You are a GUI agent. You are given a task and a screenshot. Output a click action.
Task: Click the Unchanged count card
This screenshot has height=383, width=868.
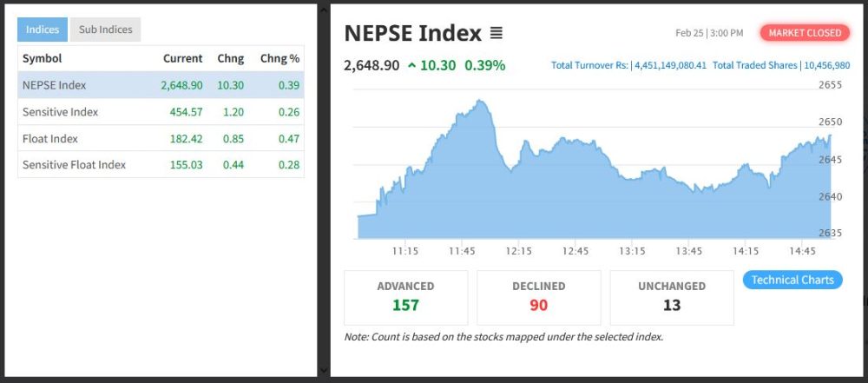(x=671, y=297)
